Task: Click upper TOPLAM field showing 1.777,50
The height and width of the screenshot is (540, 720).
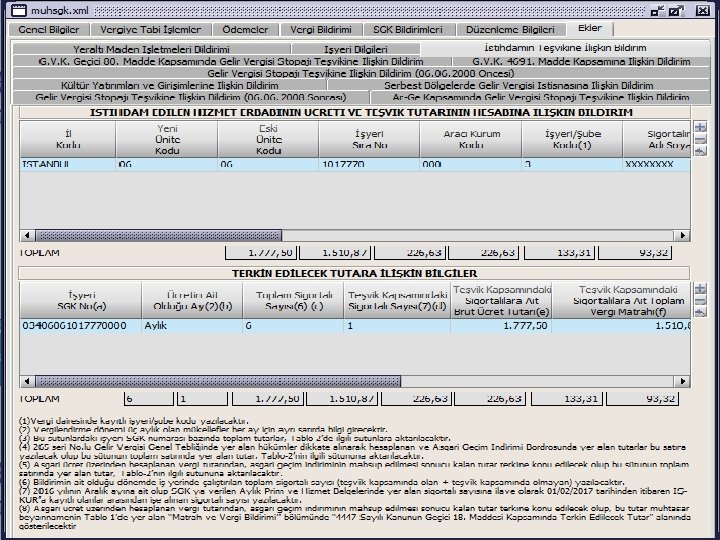Action: tap(261, 253)
